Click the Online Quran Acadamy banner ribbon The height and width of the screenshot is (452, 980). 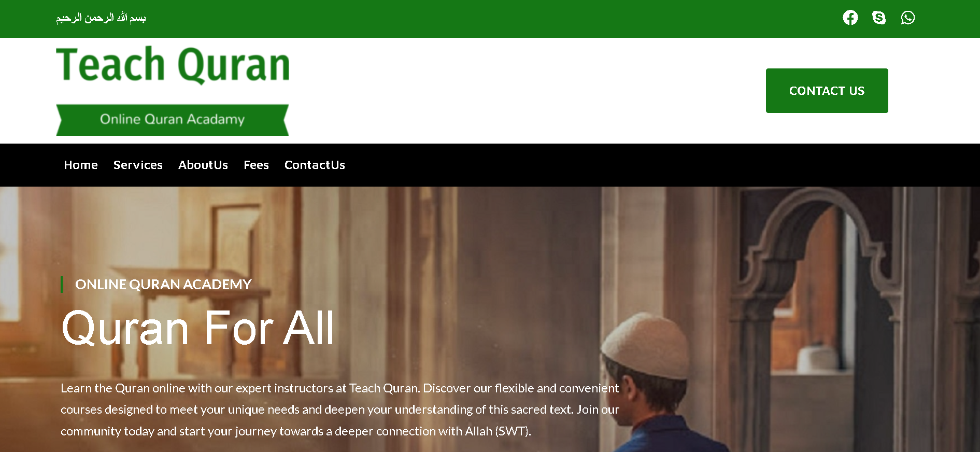[172, 120]
